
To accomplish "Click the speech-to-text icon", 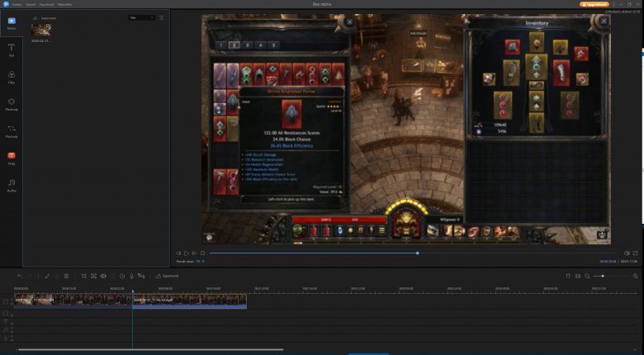I will click(141, 276).
